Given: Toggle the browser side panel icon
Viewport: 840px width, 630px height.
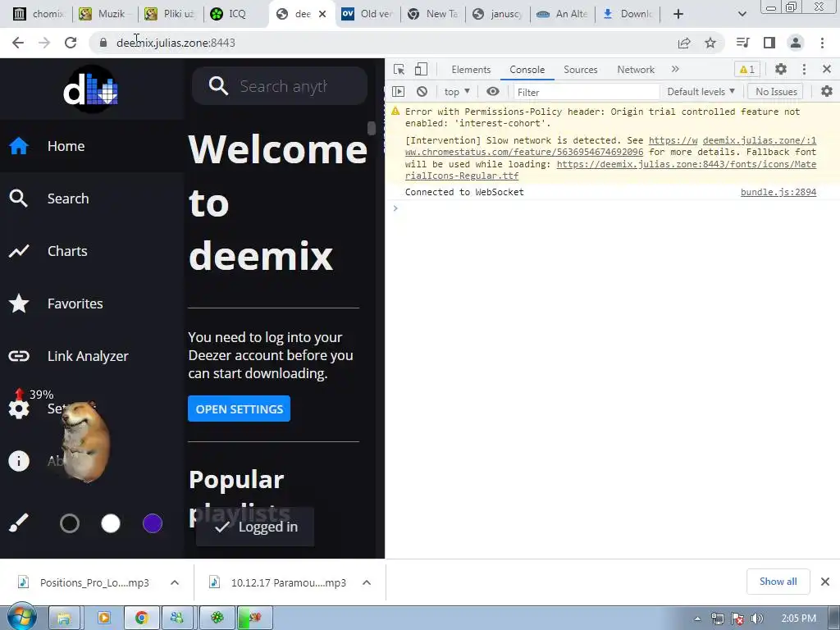Looking at the screenshot, I should (769, 43).
